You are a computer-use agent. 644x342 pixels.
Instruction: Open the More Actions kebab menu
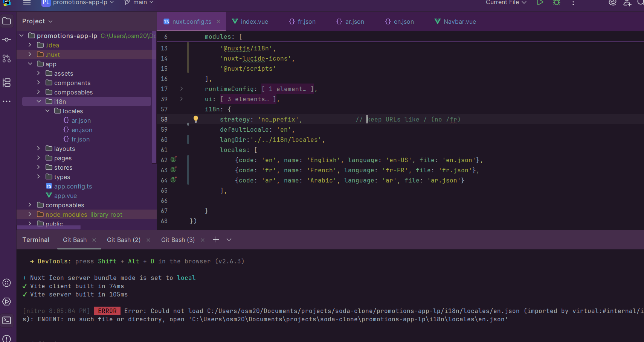pyautogui.click(x=573, y=3)
